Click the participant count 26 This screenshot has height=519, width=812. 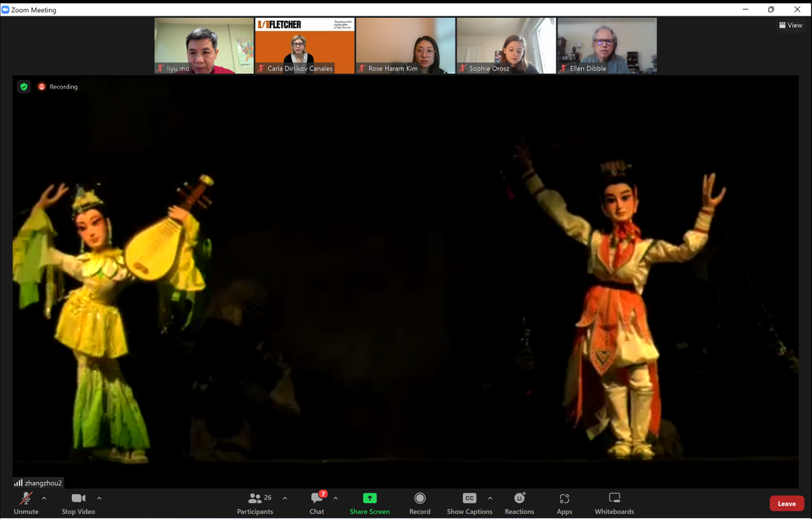point(268,497)
